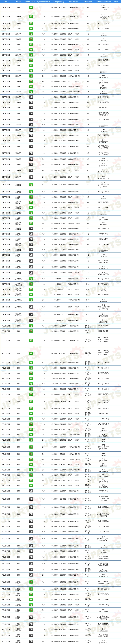
Task: Select 'CITROEN' cell in 161A (XUD7) row
Action: 6,113
